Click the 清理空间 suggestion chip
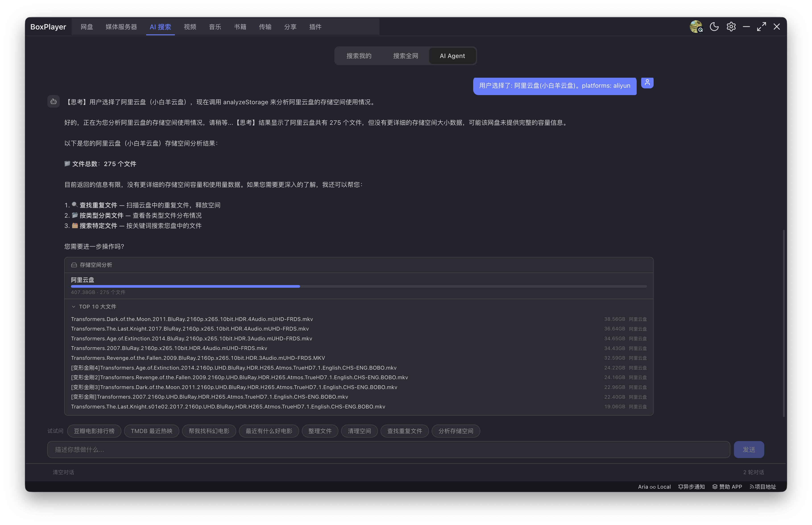This screenshot has width=812, height=525. point(359,431)
